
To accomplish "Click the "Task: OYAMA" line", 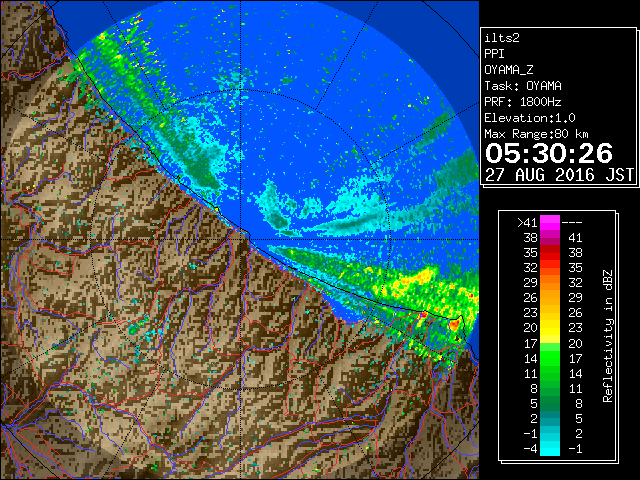I will [523, 86].
